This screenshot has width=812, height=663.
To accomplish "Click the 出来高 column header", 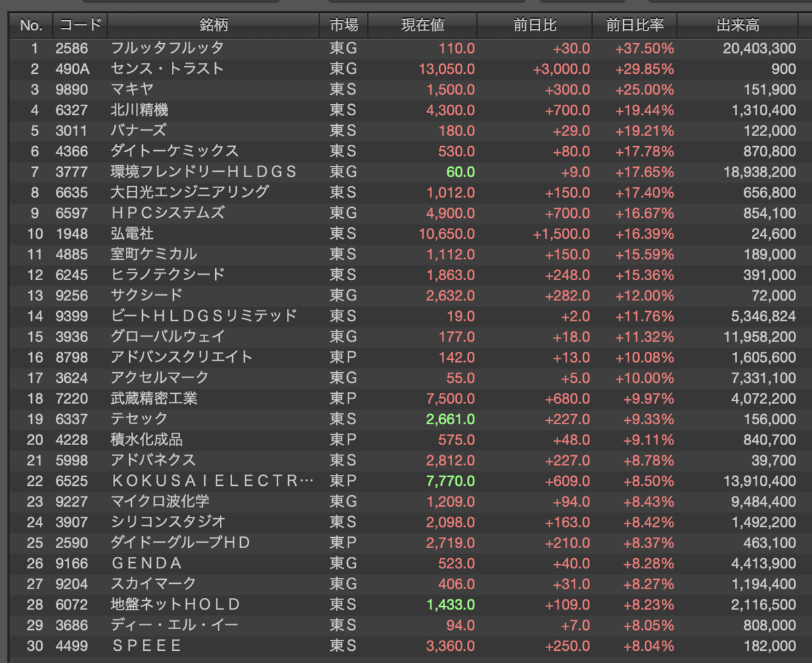I will coord(738,26).
